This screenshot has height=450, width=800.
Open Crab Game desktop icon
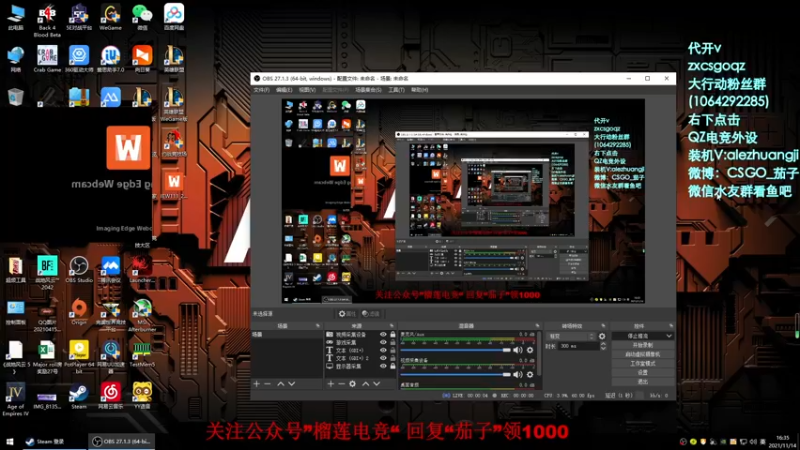point(47,59)
